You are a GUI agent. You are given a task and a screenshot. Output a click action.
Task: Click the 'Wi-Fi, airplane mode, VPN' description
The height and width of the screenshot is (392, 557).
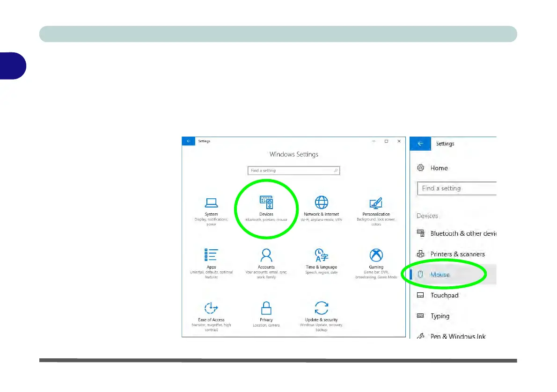tap(322, 220)
